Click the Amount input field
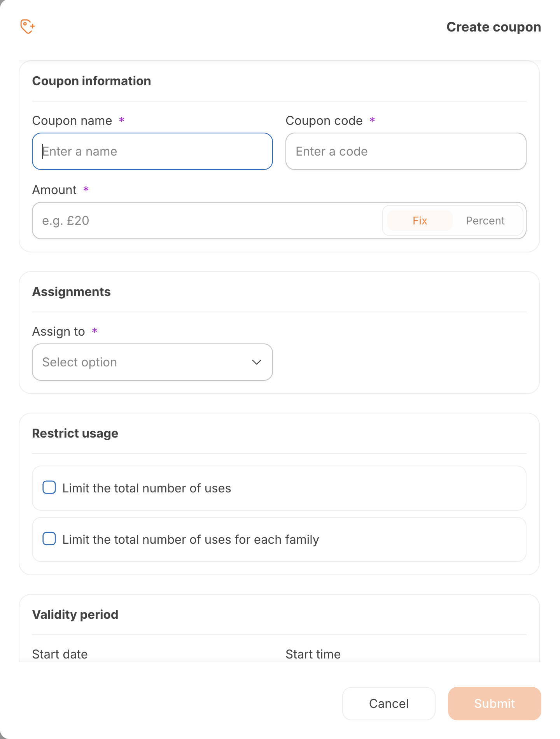The height and width of the screenshot is (739, 560). click(x=206, y=221)
